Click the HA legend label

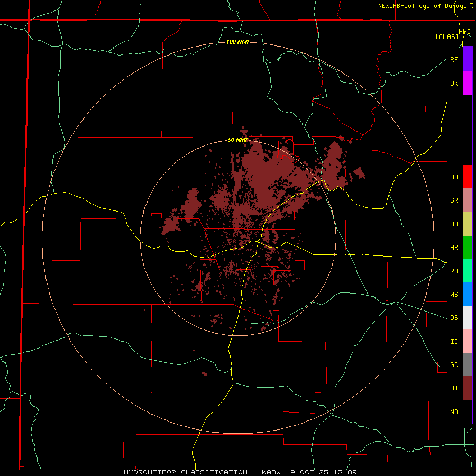(x=454, y=177)
